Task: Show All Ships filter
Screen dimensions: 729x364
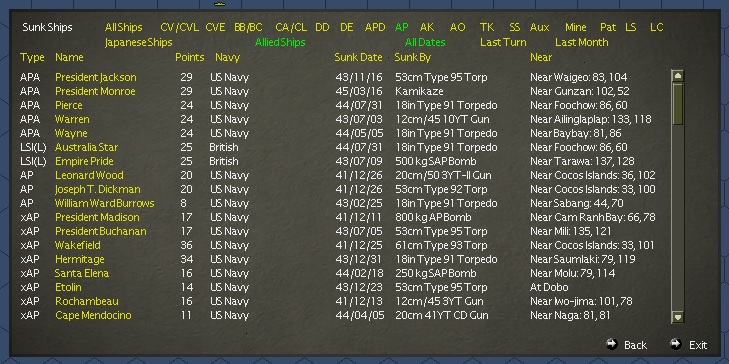Action: [123, 27]
